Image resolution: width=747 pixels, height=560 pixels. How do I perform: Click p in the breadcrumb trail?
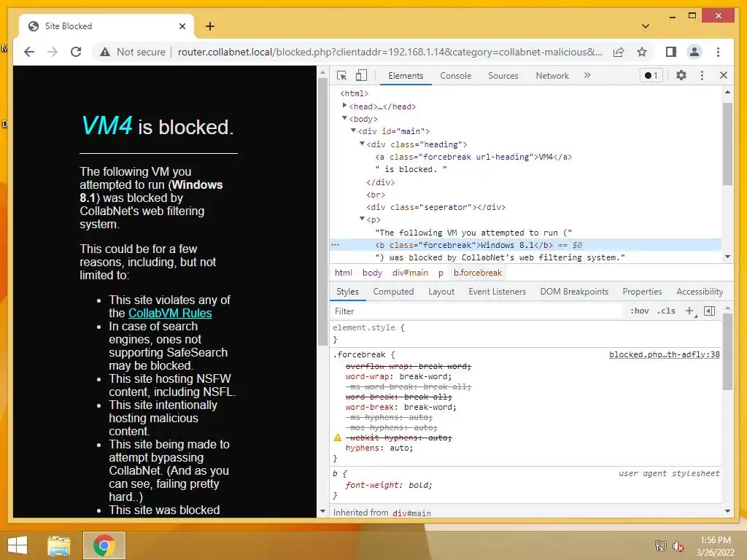pos(441,273)
